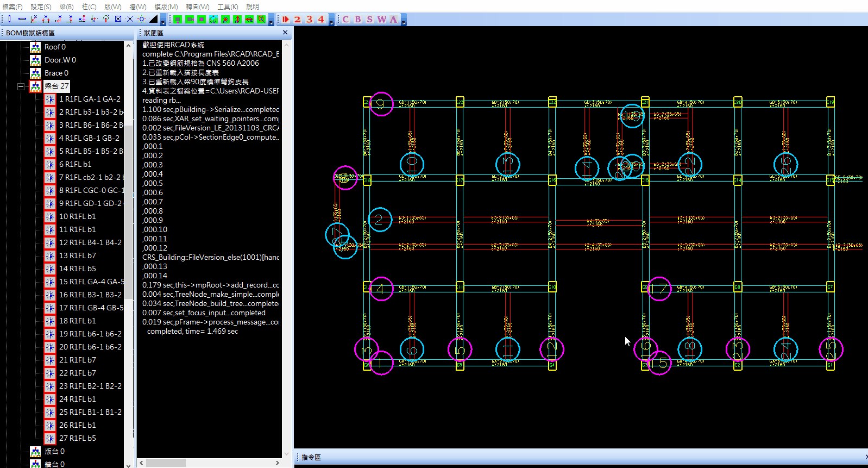
Task: Select the Roof 0 tree item
Action: tap(55, 47)
